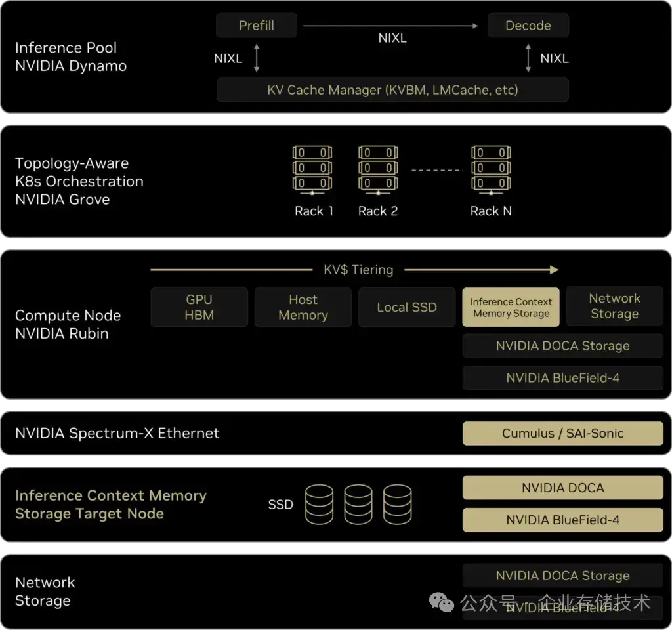
Task: Toggle NVIDIA DOCA in the storage target node
Action: pyautogui.click(x=562, y=488)
